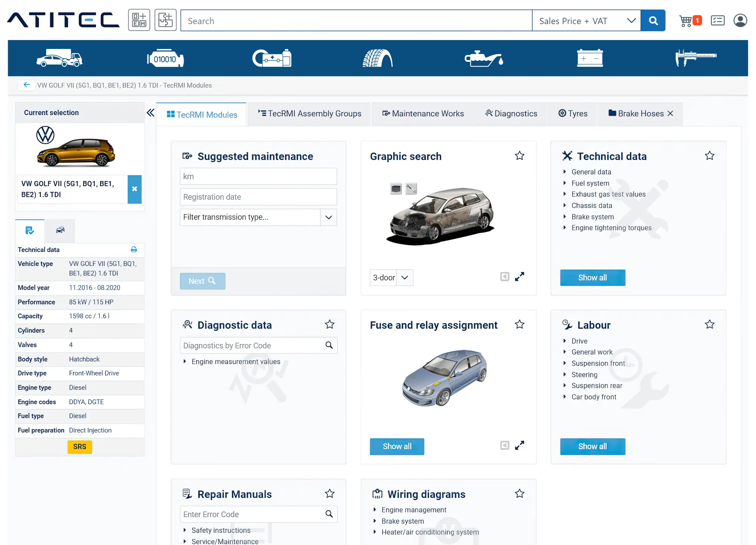The image size is (756, 545).
Task: Click the Repair Manuals error code search magnifier
Action: click(x=329, y=514)
